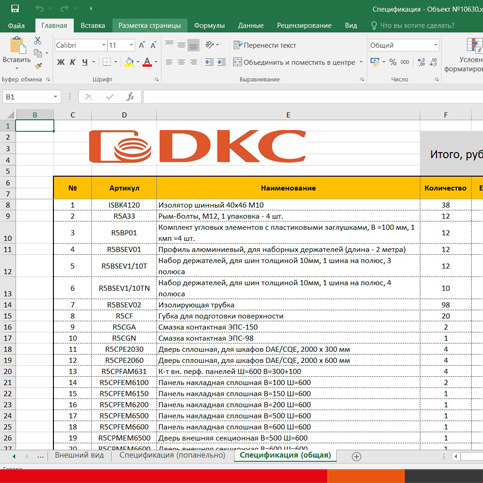This screenshot has height=483, width=483.
Task: Align text to bottom of cell
Action: pyautogui.click(x=193, y=44)
